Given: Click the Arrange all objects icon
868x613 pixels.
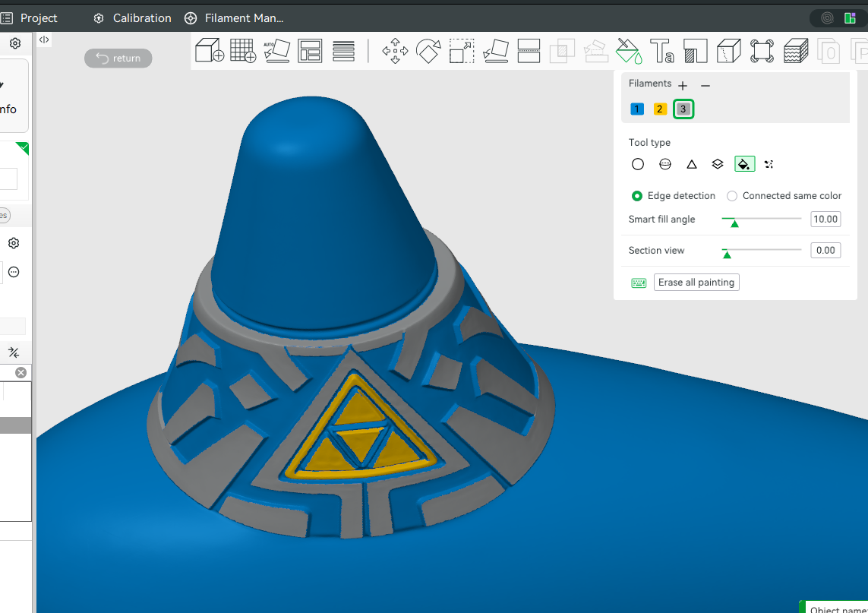Looking at the screenshot, I should [310, 51].
